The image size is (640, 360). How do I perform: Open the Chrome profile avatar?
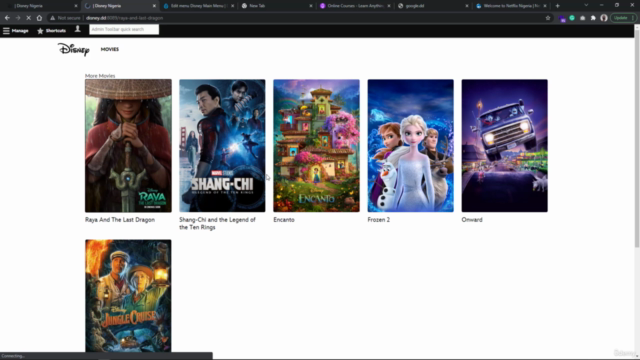604,18
